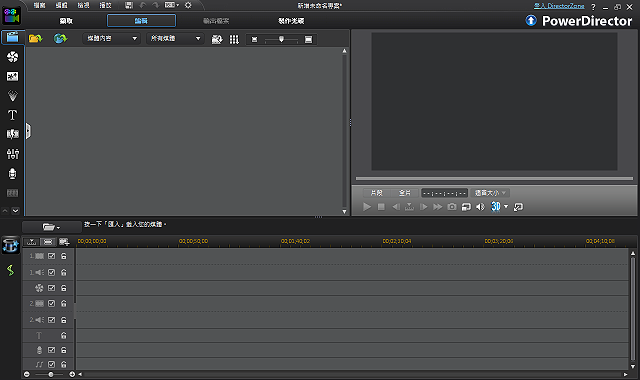Select the highlighted Edit tab
The image size is (640, 380).
[141, 21]
